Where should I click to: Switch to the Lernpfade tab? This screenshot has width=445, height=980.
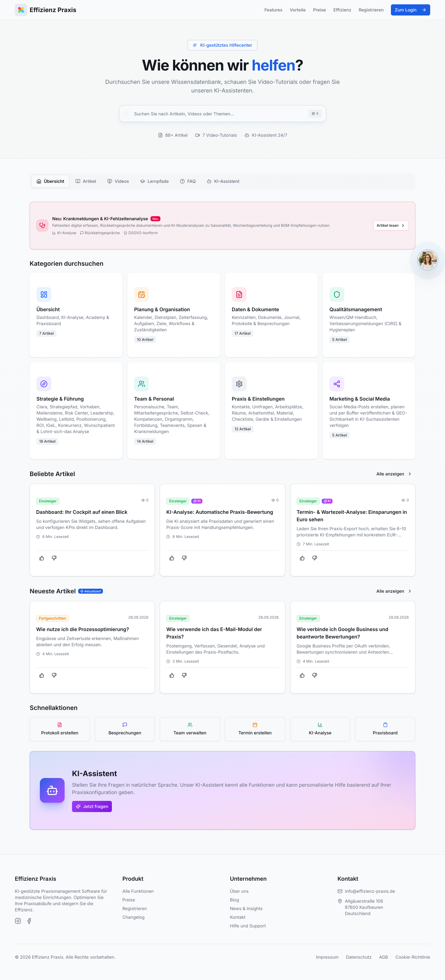coord(154,182)
